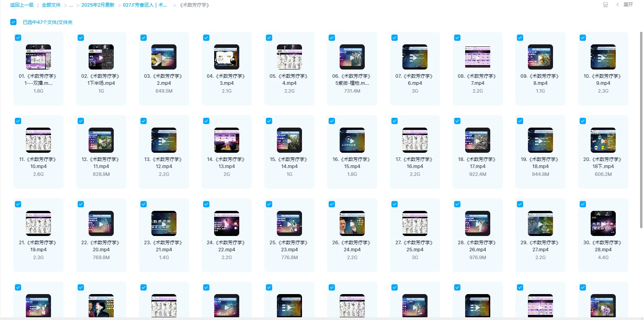
Task: Uncheck the select-all 47 files checkbox
Action: coord(13,22)
